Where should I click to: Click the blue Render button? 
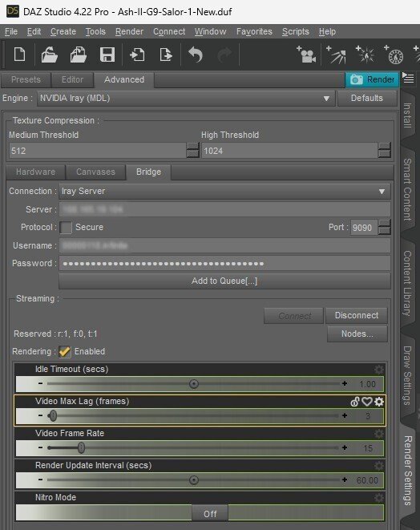(x=372, y=79)
